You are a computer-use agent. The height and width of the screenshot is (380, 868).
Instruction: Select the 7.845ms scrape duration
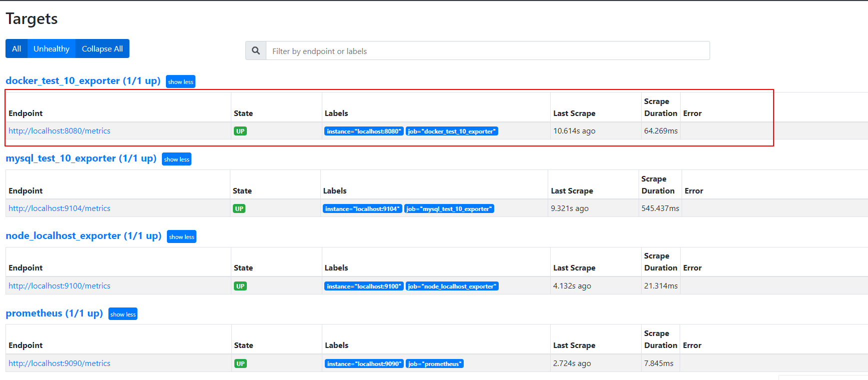[659, 363]
